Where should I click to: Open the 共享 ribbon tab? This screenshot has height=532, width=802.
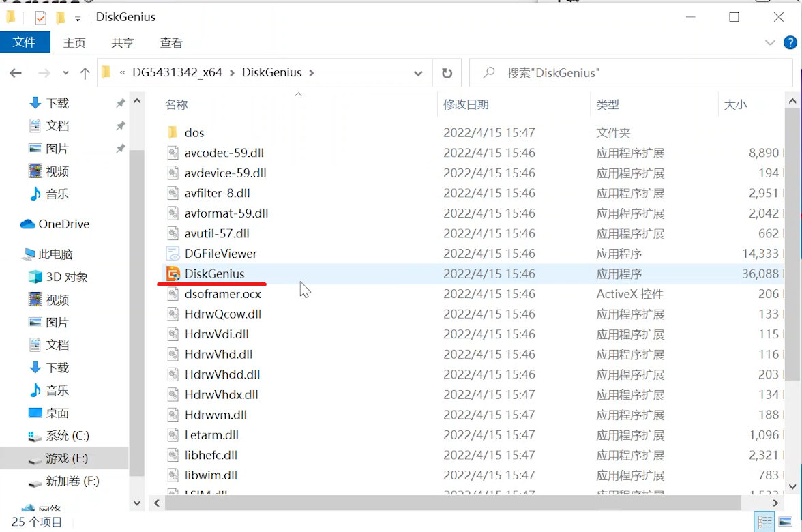pos(123,42)
